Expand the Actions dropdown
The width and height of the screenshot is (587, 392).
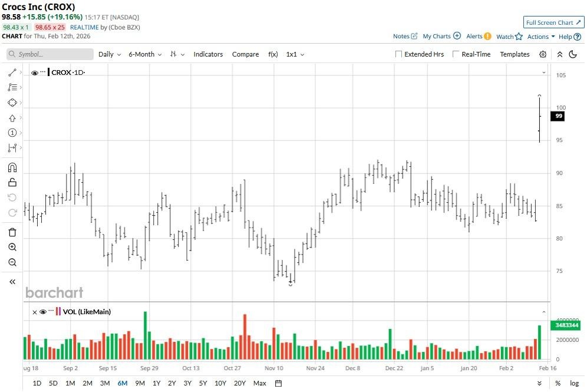point(541,37)
